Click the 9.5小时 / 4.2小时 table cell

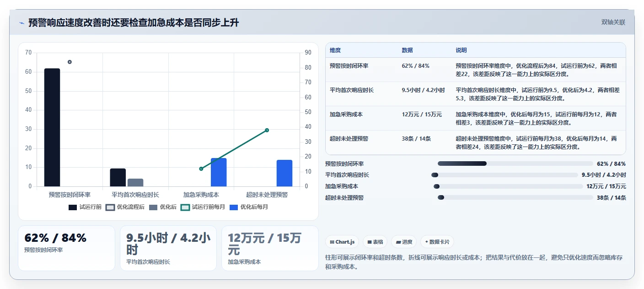[423, 90]
